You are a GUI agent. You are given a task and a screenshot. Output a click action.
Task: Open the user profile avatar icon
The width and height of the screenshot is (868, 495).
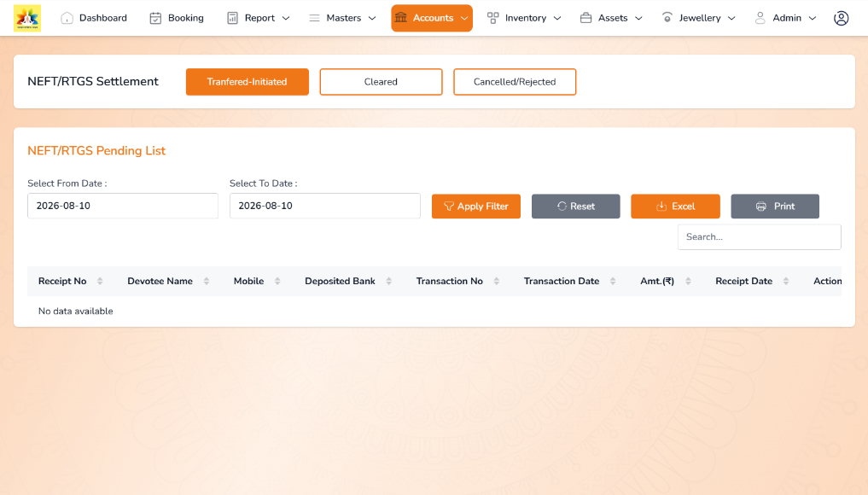[841, 18]
